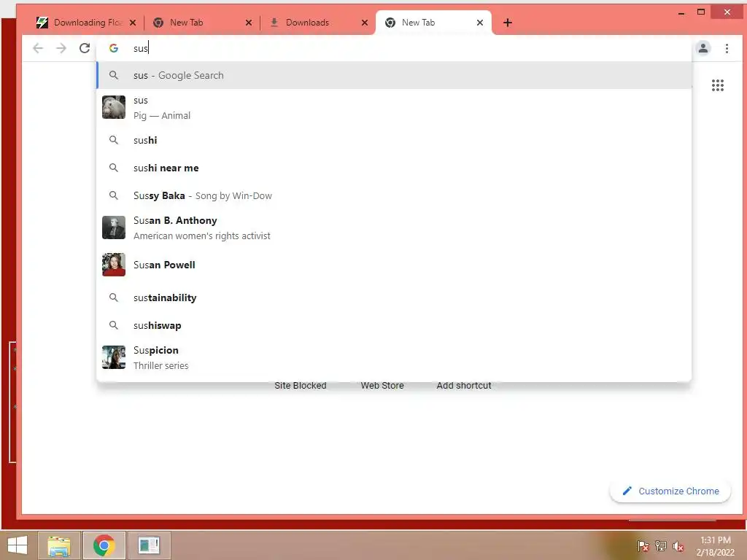Choose 'sushiswap' suggestion
The image size is (747, 560).
pos(393,325)
